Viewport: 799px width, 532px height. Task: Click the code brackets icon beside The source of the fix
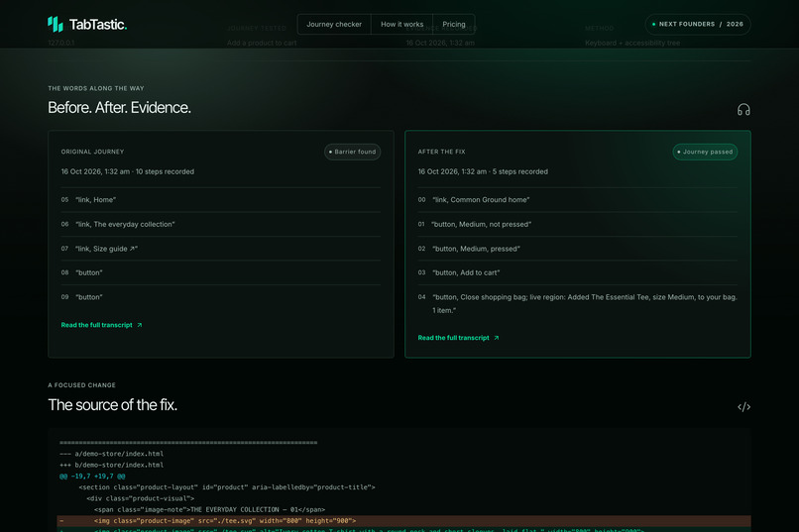click(x=743, y=407)
